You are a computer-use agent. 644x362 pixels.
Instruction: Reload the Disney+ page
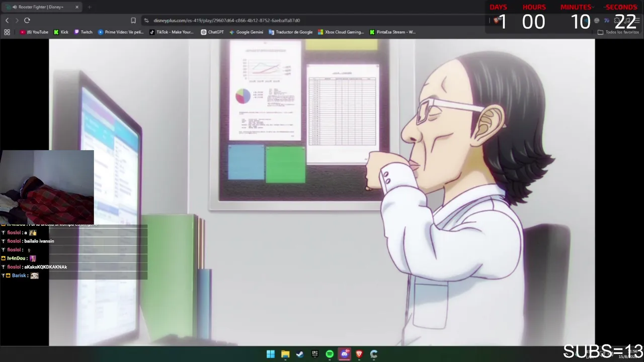pyautogui.click(x=27, y=20)
